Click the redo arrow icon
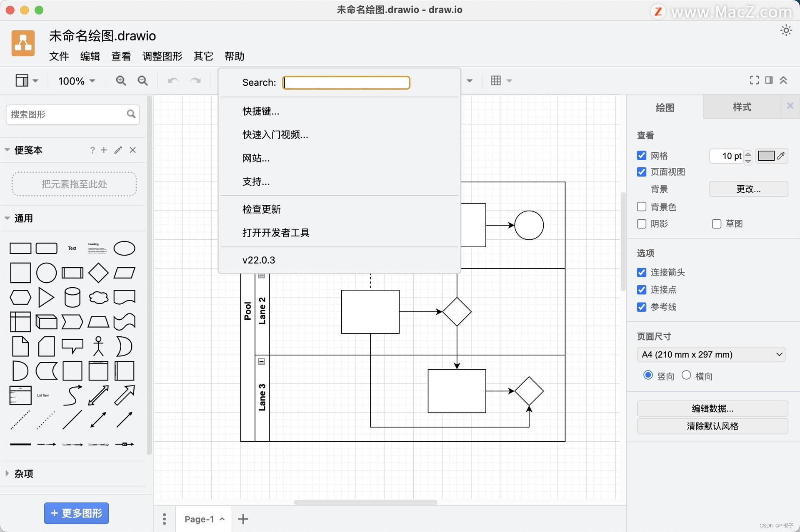The image size is (800, 532). coord(195,81)
